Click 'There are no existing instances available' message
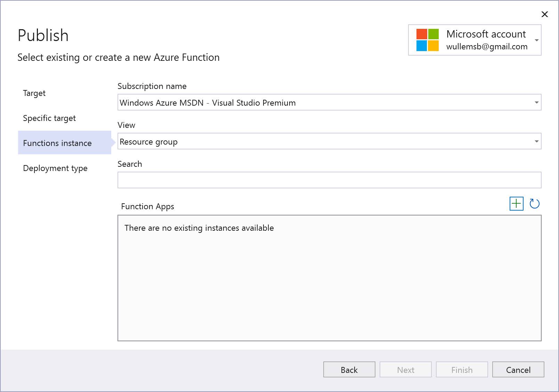This screenshot has height=392, width=559. 199,228
